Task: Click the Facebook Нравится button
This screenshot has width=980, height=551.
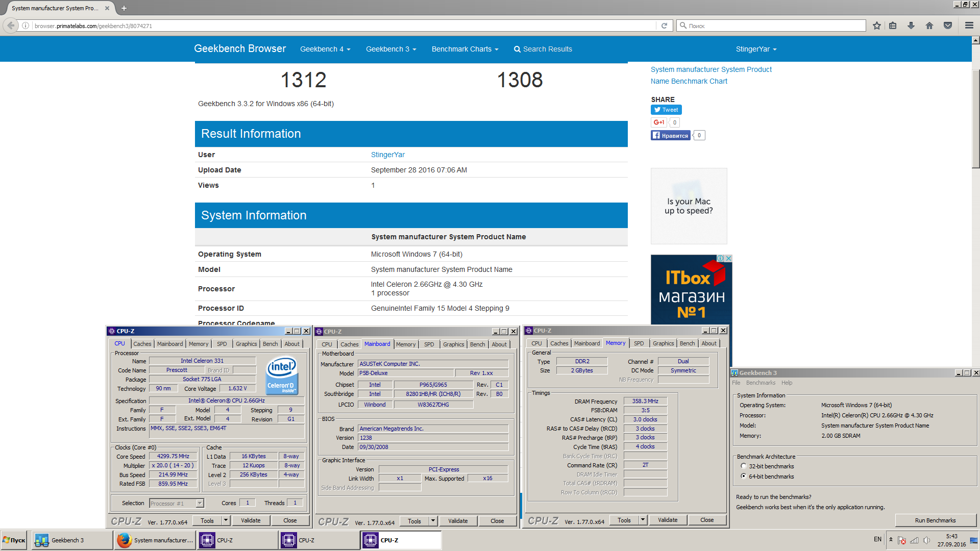Action: [670, 135]
